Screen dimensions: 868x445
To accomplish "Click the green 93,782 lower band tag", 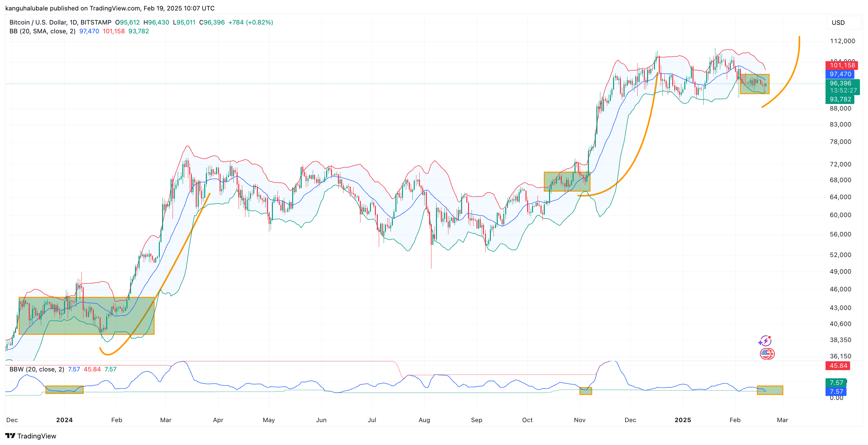I will (840, 99).
